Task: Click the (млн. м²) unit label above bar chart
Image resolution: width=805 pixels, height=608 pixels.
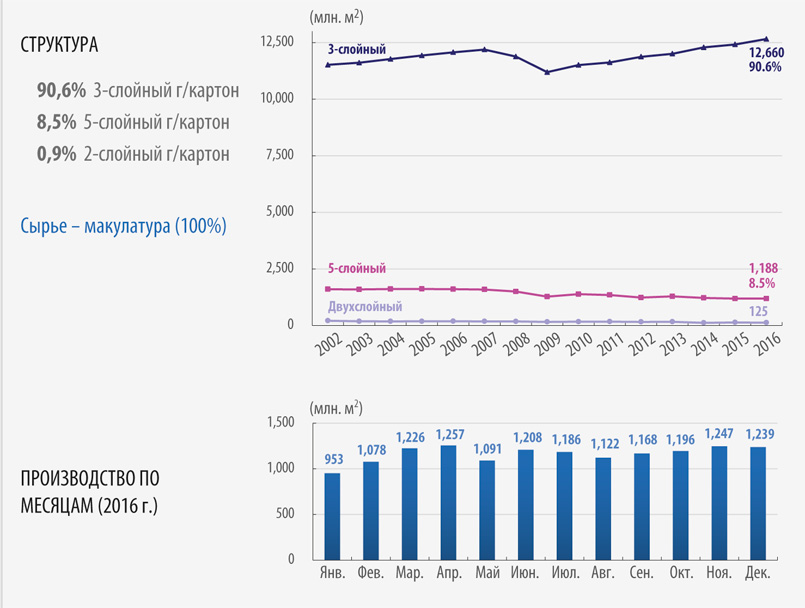Action: pyautogui.click(x=336, y=408)
